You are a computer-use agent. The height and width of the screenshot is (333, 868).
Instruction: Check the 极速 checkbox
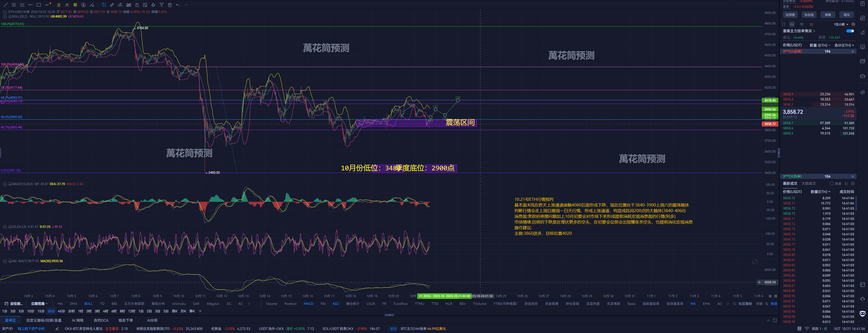[x=831, y=184]
